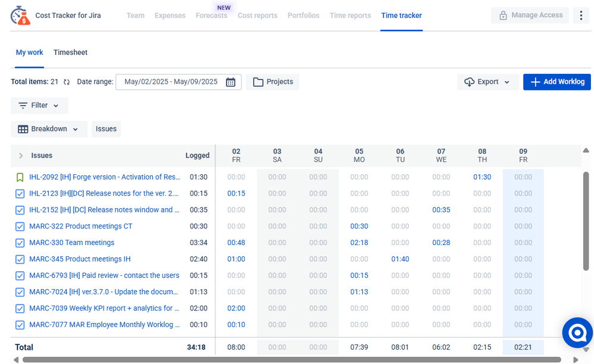Click the Breakdown grid icon
Viewport: 594px width, 364px height.
[x=23, y=128]
